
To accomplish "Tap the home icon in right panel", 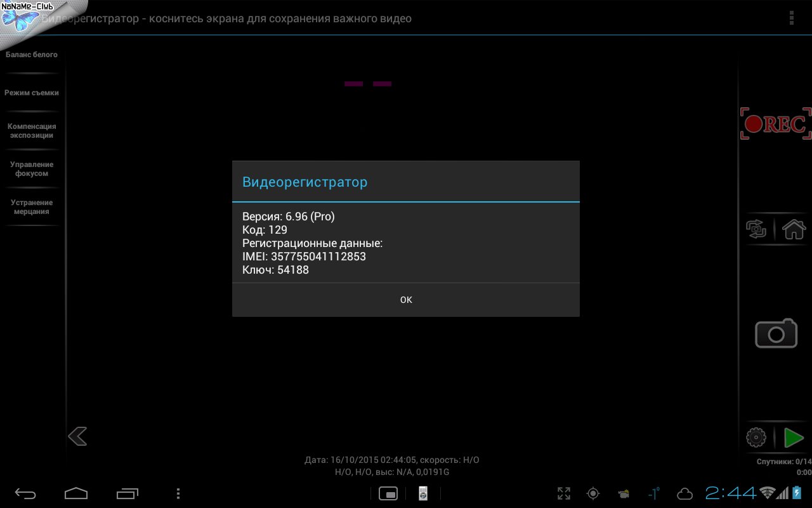I will pyautogui.click(x=794, y=229).
